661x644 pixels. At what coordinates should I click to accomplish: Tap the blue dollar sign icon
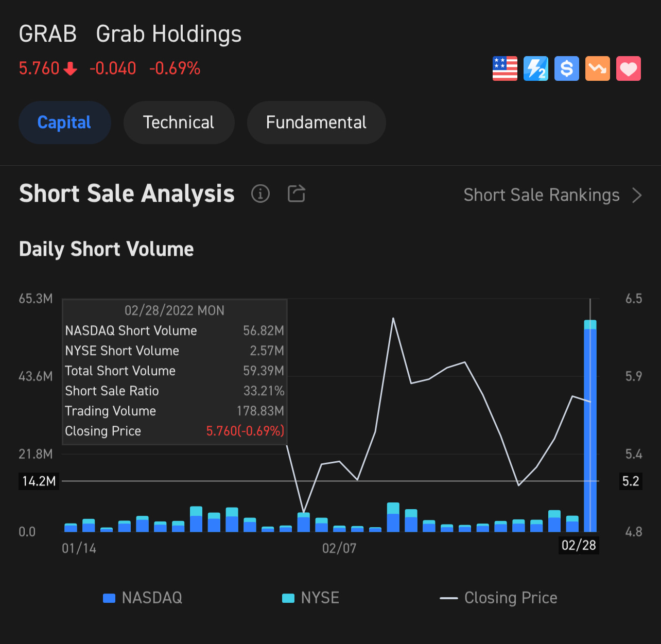(x=567, y=68)
